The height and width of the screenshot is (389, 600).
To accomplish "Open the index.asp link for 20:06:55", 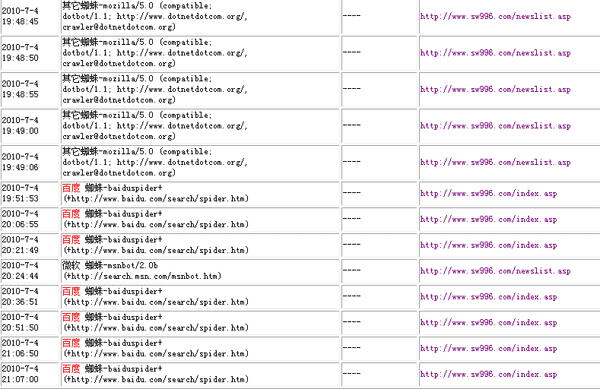I will coord(489,219).
